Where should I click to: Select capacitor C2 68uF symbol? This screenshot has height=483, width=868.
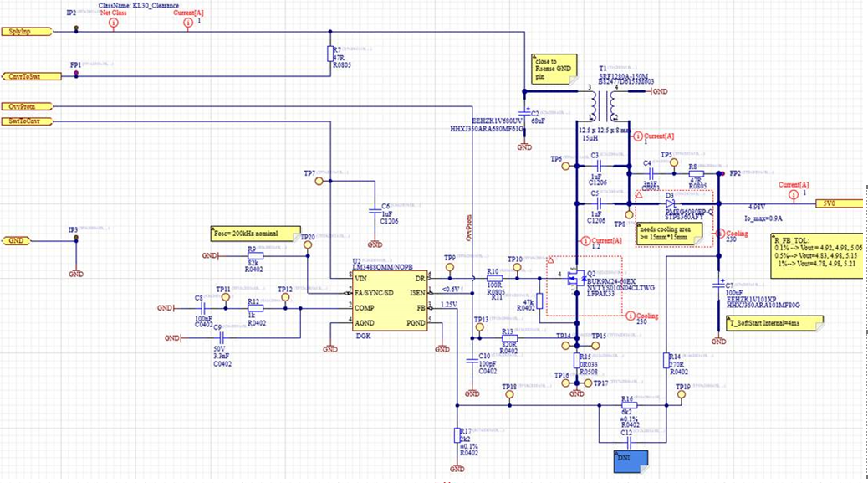point(524,114)
